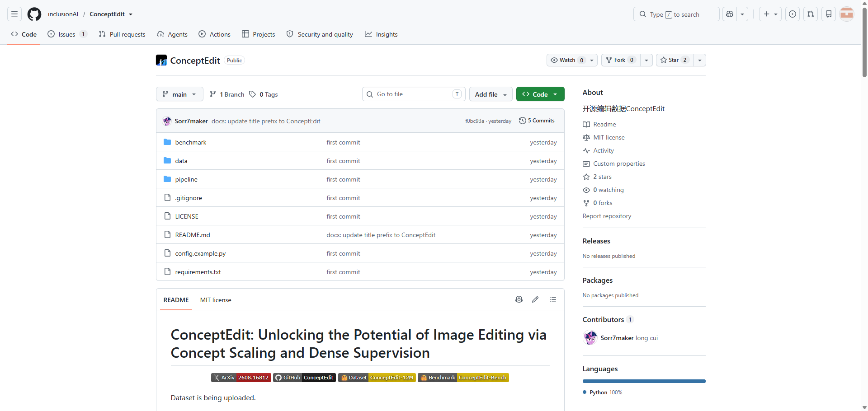This screenshot has width=868, height=411.
Task: Open the 2 stars stargazers link
Action: pos(602,177)
